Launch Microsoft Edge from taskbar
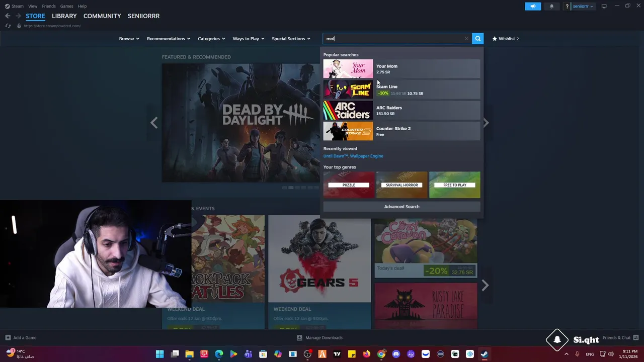Viewport: 644px width, 362px height. coord(219,354)
